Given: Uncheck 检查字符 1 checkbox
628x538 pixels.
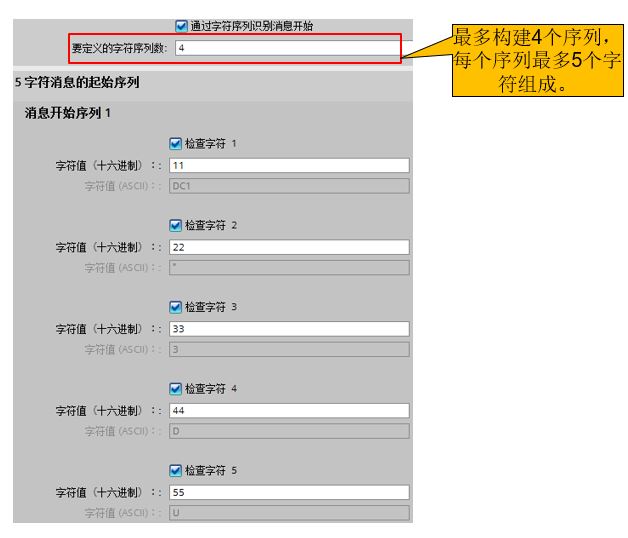Looking at the screenshot, I should click(x=176, y=144).
